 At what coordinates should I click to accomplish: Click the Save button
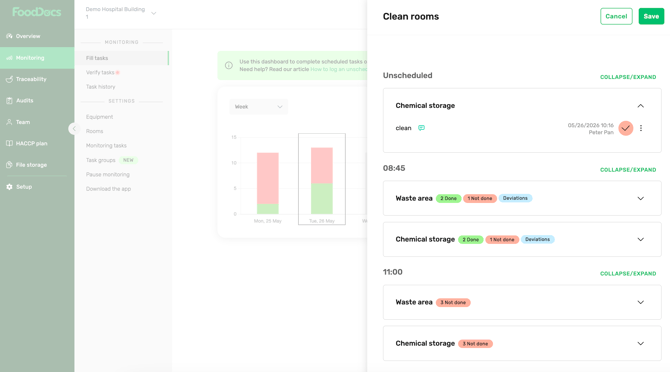[651, 16]
